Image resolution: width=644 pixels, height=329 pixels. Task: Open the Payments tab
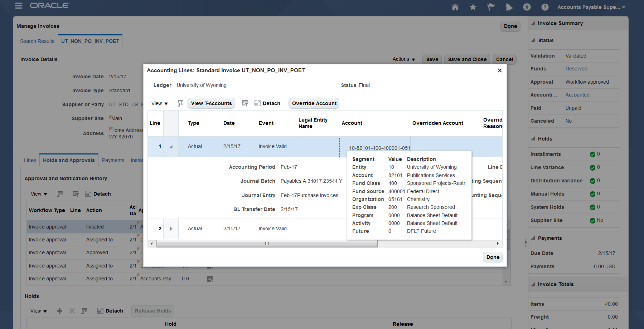(113, 160)
